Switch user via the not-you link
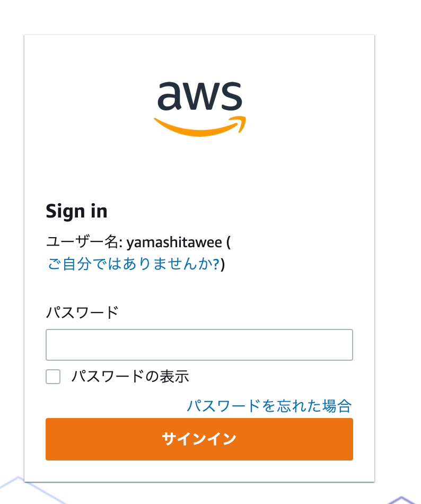This screenshot has height=504, width=421. 134,264
